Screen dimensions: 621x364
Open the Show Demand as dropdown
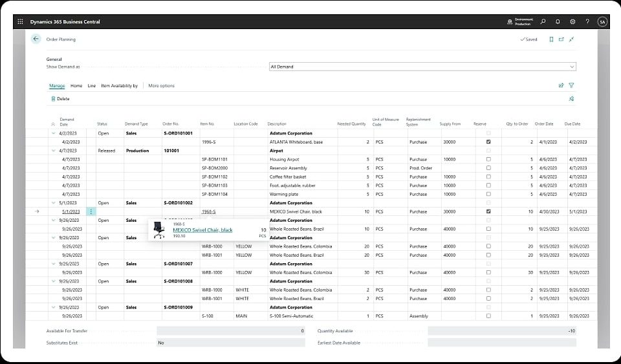coord(422,67)
